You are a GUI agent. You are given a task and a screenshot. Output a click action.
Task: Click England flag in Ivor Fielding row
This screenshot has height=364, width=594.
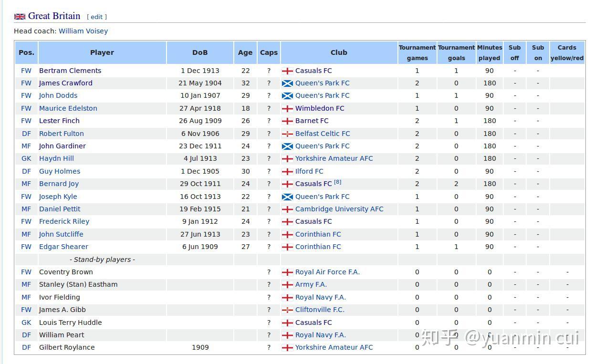[x=287, y=297]
